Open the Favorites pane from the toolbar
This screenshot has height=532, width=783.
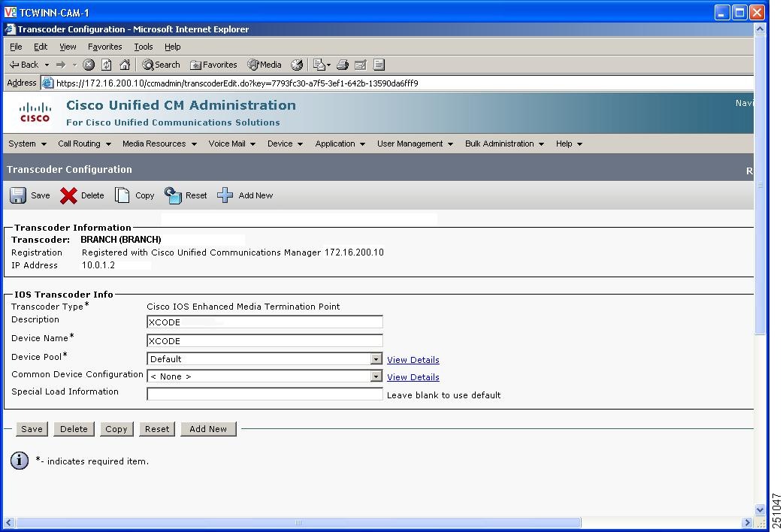(x=213, y=65)
